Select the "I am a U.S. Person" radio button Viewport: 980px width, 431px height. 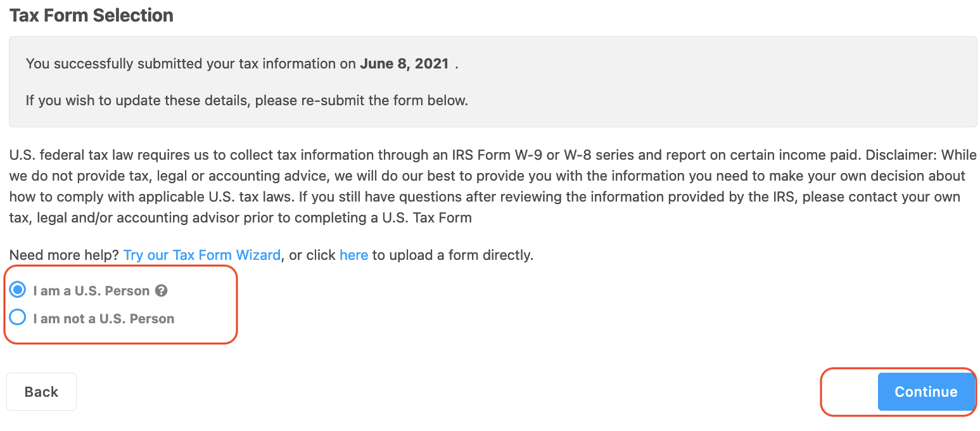(18, 290)
